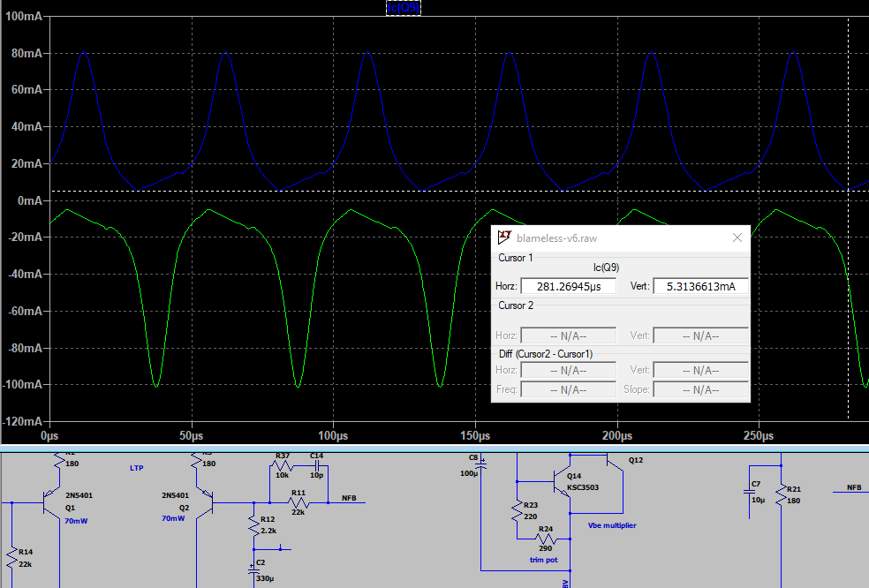Screen dimensions: 869x588
Task: Click the -20mA vertical axis label
Action: 25,237
